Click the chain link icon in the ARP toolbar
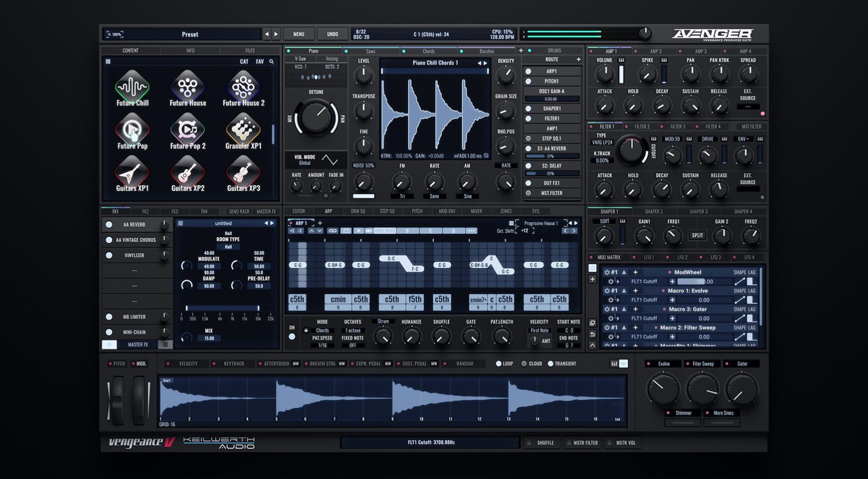Screen dimensions: 868x479 point(332,231)
